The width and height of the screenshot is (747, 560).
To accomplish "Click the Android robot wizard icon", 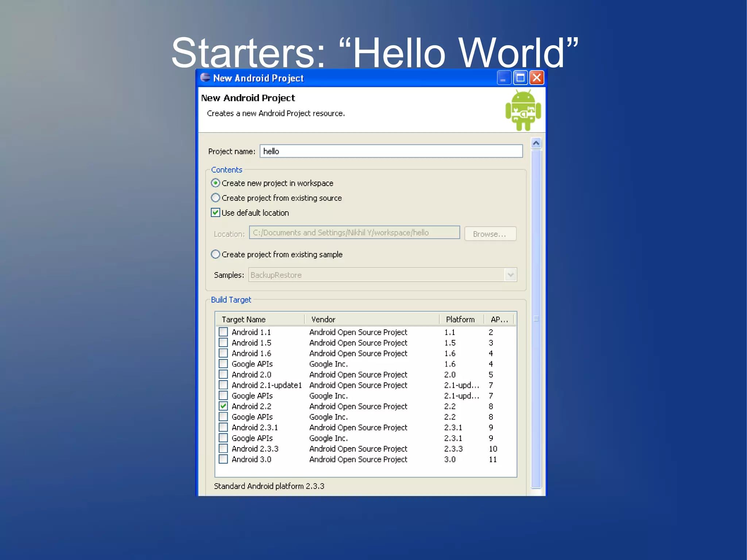I will (523, 110).
